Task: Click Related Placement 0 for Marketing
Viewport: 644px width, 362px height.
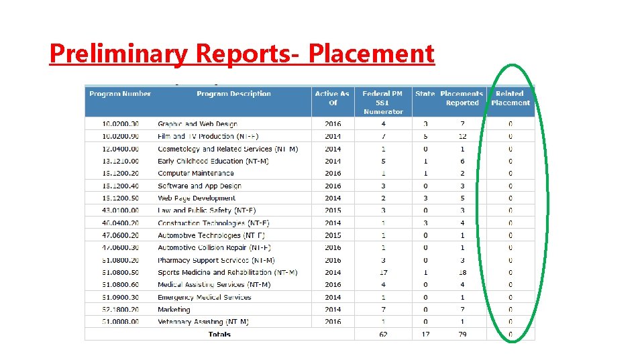Action: [511, 310]
